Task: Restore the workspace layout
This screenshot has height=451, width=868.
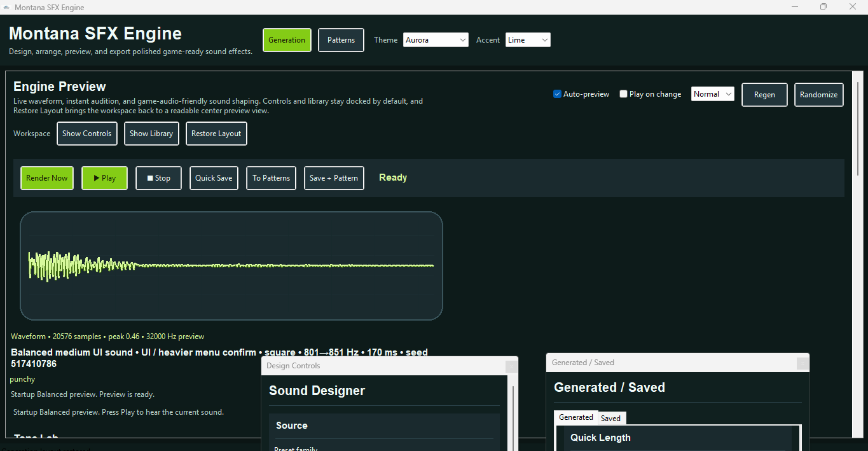Action: tap(216, 134)
